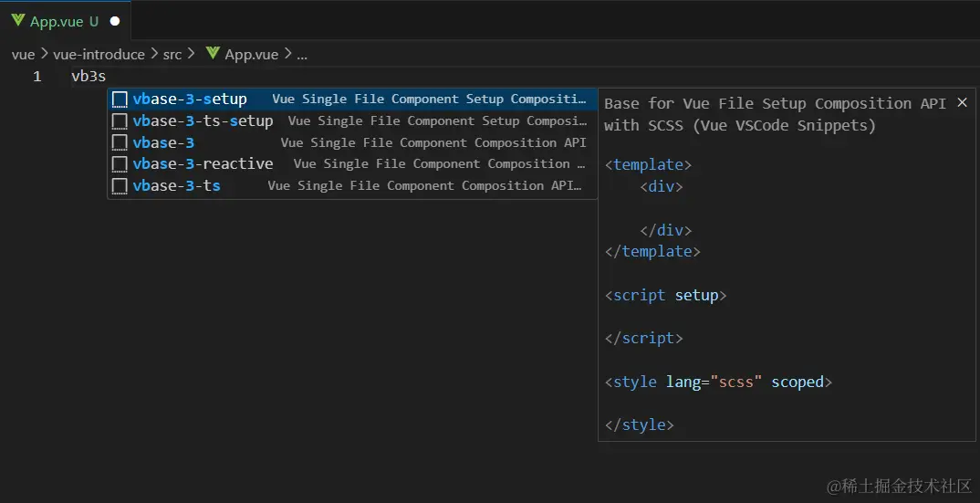
Task: Click snippet icon beside vbase-3-ts
Action: coord(120,186)
